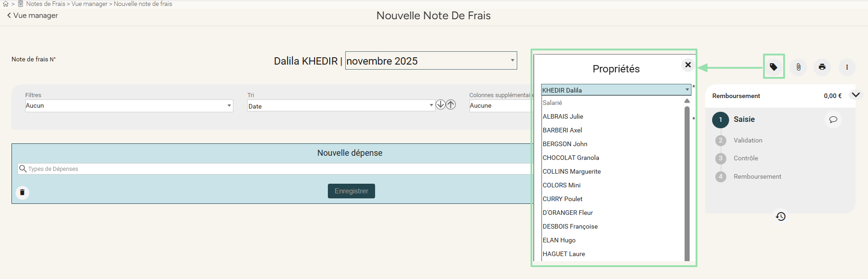Close the Propriétés panel
The height and width of the screenshot is (279, 868).
(x=688, y=65)
